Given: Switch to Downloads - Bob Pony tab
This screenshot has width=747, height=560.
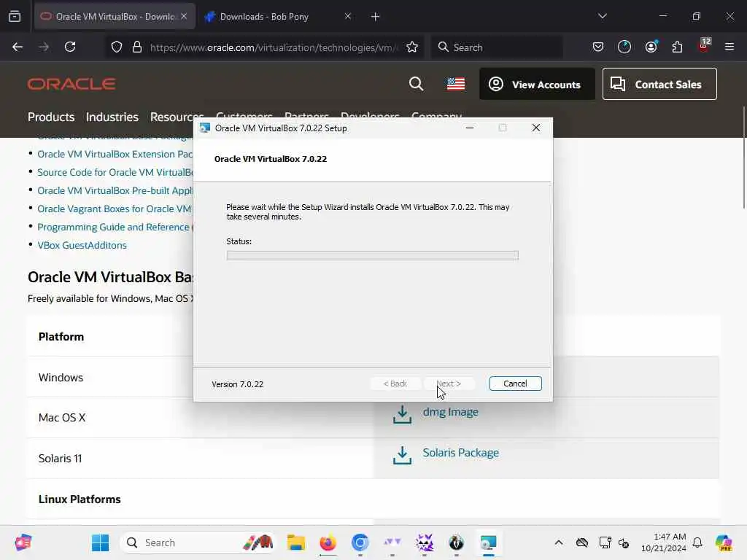Looking at the screenshot, I should (279, 17).
